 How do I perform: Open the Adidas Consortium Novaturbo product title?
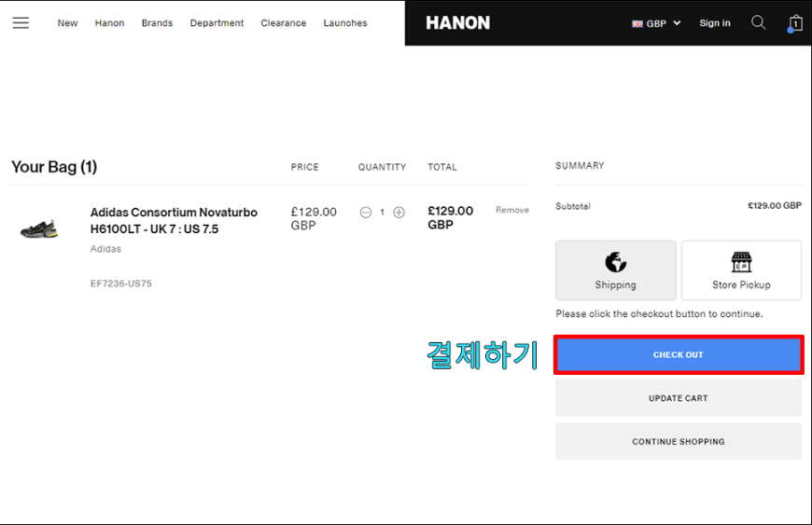(174, 220)
